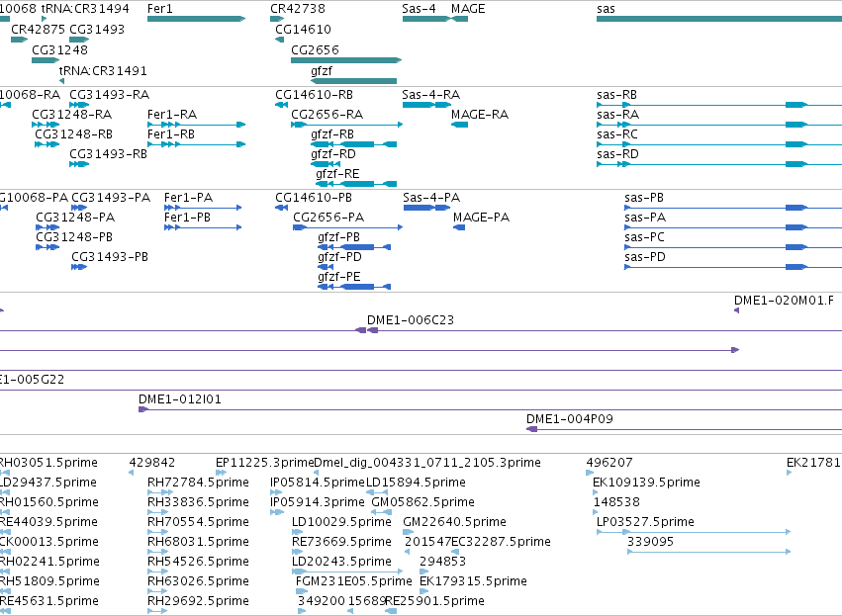The image size is (842, 616).
Task: Click the CG31493-PB protein label
Action: [110, 257]
